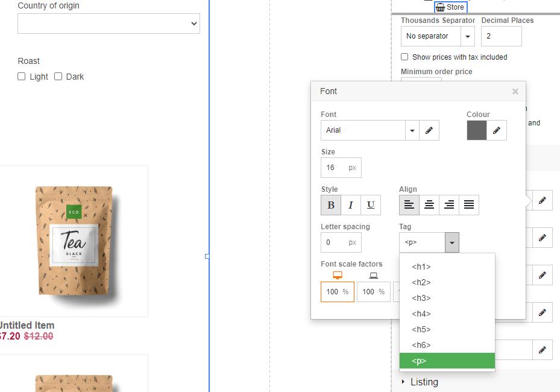Viewport: 560px width, 392px height.
Task: Edit font with the pencil icon beside Arial
Action: pyautogui.click(x=429, y=130)
